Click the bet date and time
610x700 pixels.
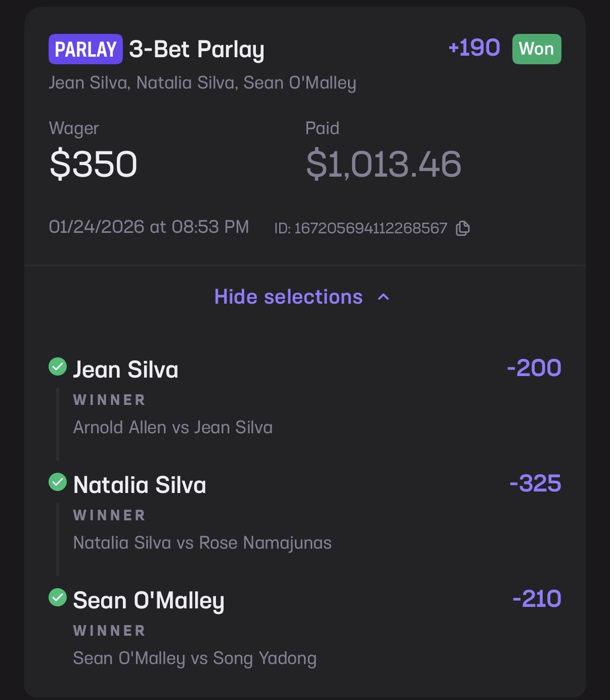[x=149, y=227]
